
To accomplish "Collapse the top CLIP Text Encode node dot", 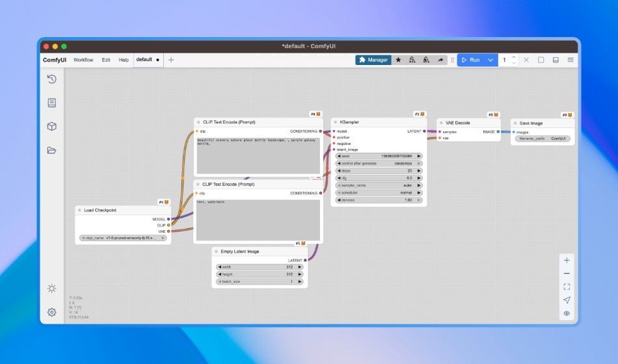I will pos(198,122).
